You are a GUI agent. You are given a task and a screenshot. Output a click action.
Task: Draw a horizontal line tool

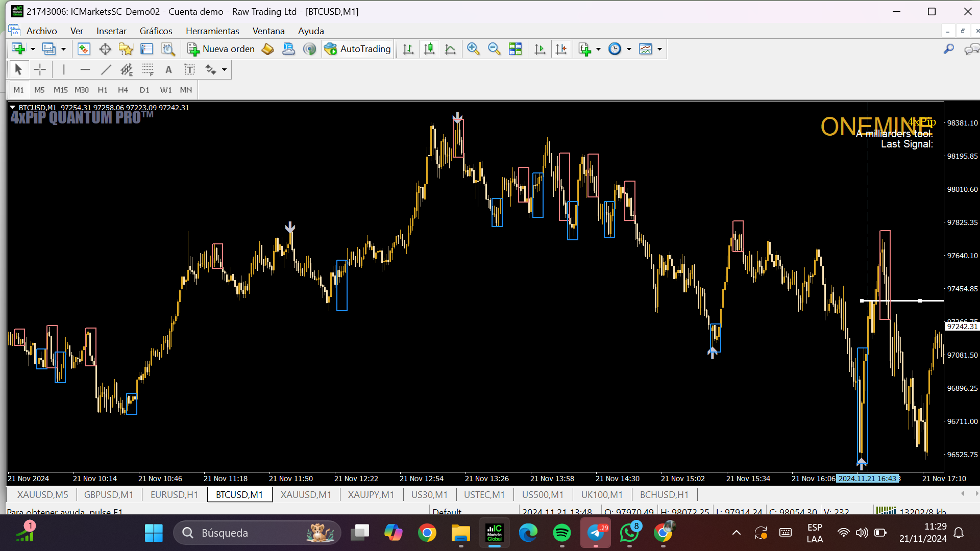click(x=85, y=70)
